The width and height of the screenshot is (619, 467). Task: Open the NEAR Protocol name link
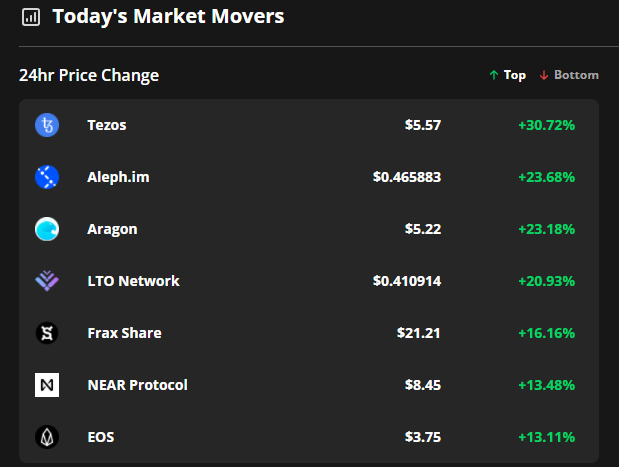pyautogui.click(x=137, y=385)
